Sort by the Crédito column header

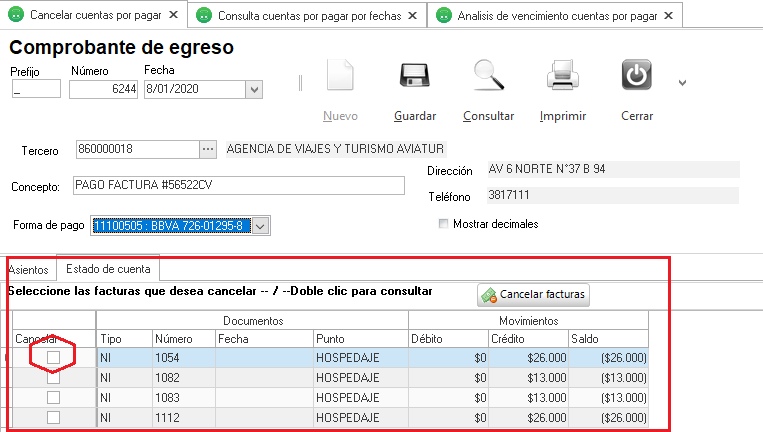click(x=528, y=339)
